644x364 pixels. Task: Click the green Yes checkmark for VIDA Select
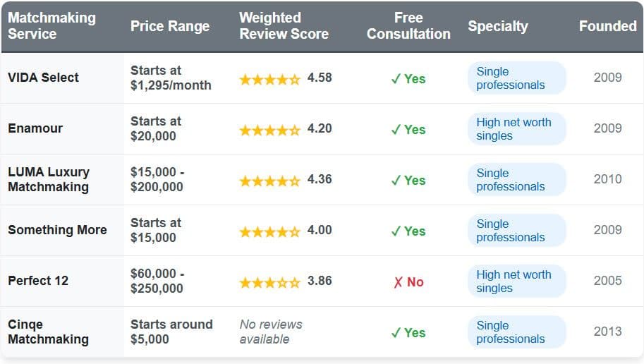pos(408,79)
